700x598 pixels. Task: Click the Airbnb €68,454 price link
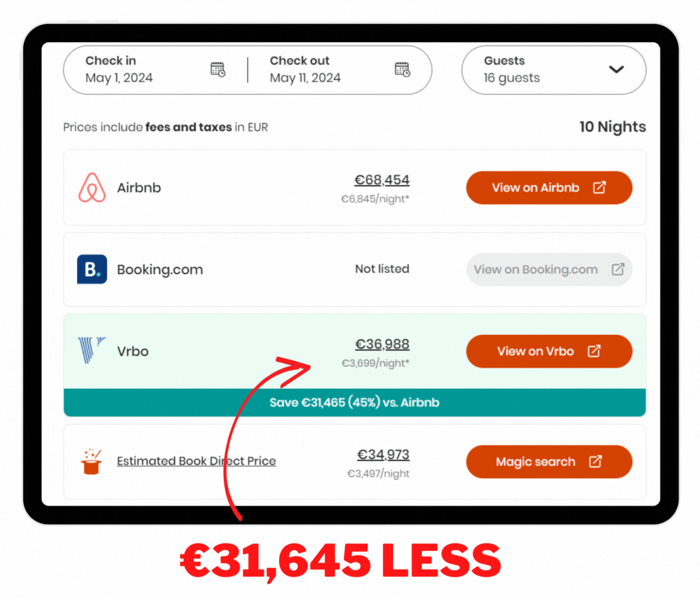coord(382,180)
